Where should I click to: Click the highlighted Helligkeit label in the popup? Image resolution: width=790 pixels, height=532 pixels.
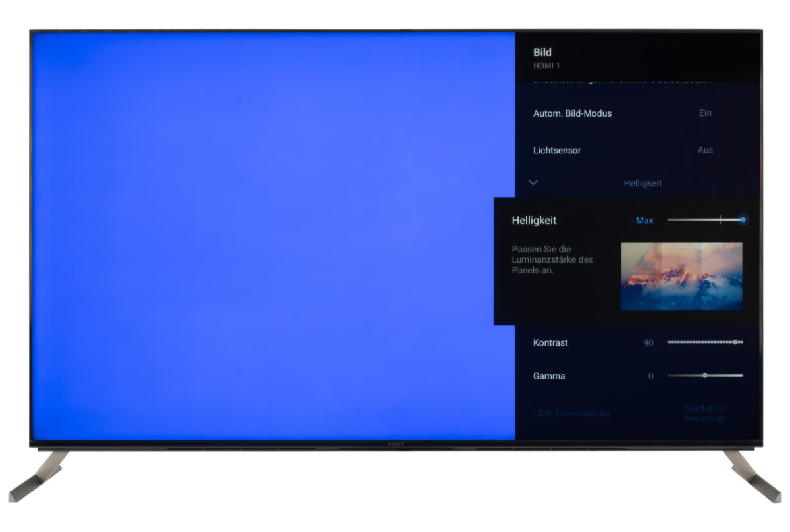pyautogui.click(x=534, y=221)
